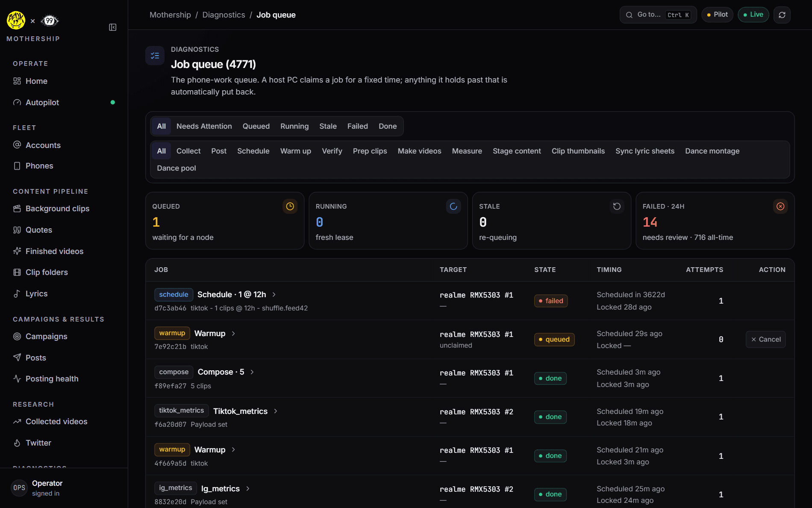
Task: Click the Attempts column header
Action: (x=705, y=270)
